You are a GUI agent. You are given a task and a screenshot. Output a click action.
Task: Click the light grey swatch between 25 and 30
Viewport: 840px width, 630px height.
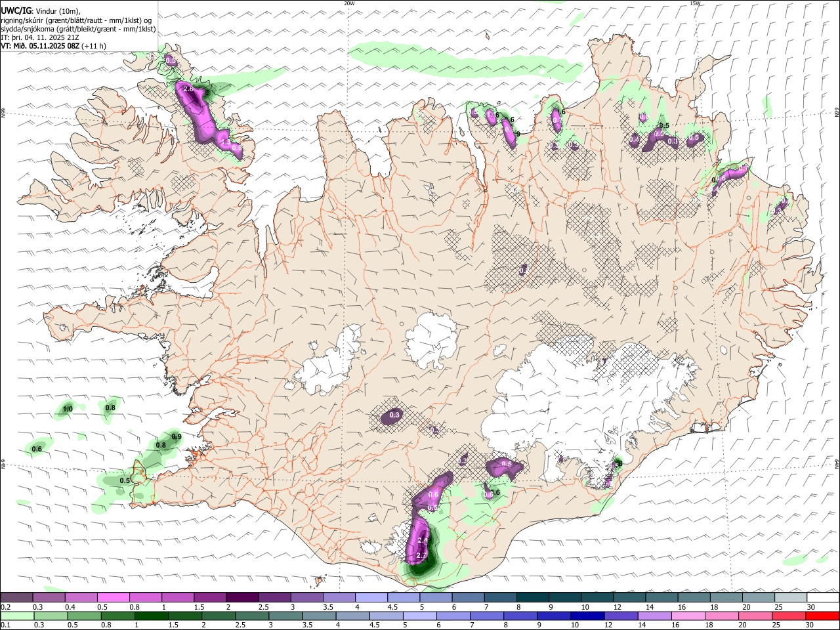pyautogui.click(x=791, y=598)
